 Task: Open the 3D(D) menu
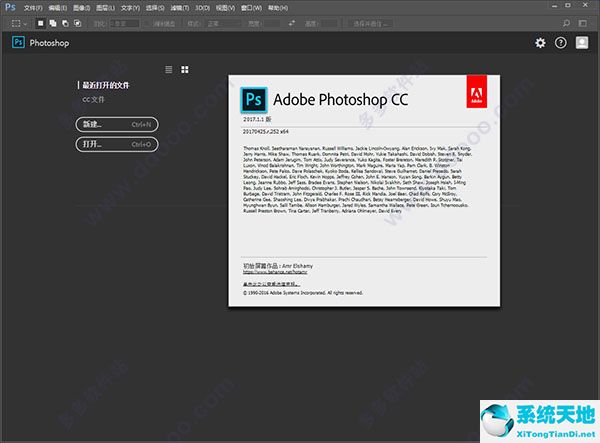click(x=202, y=8)
